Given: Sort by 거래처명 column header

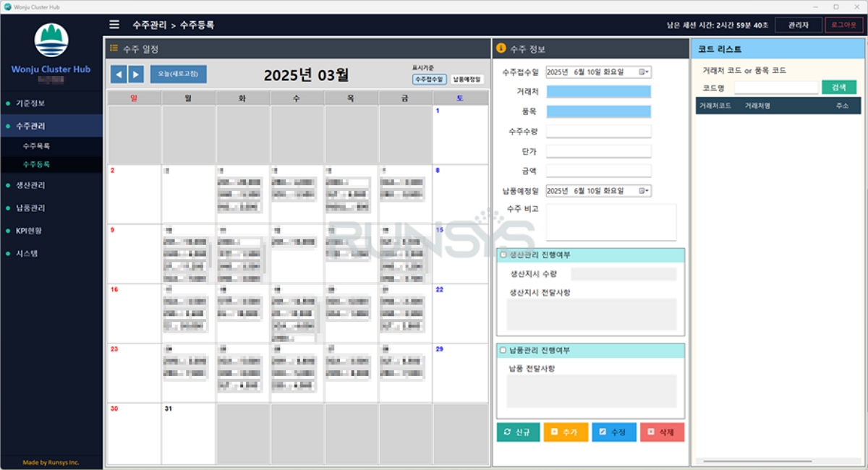Looking at the screenshot, I should tap(757, 106).
